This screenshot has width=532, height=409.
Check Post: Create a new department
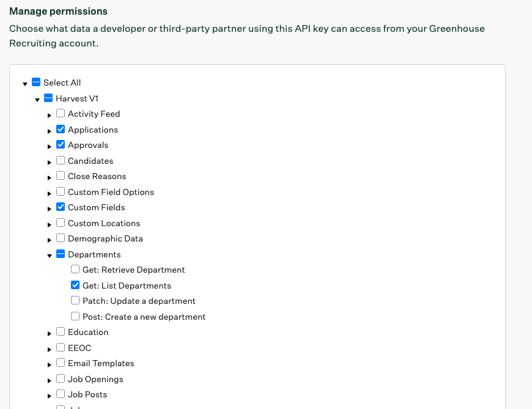point(75,317)
